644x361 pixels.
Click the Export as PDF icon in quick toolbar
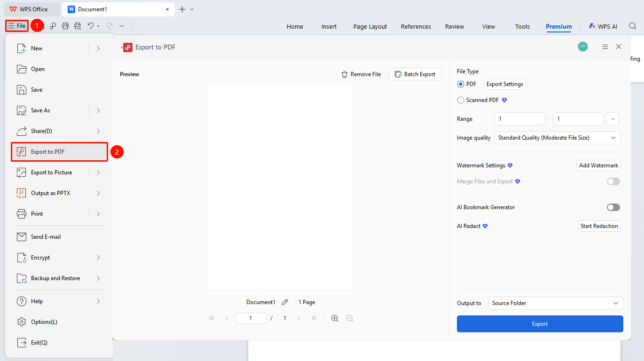coord(53,26)
